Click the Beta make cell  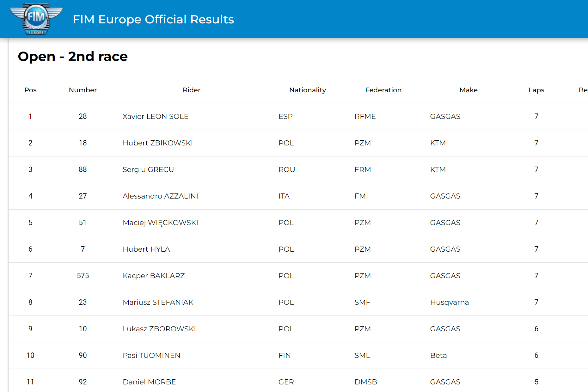point(438,355)
